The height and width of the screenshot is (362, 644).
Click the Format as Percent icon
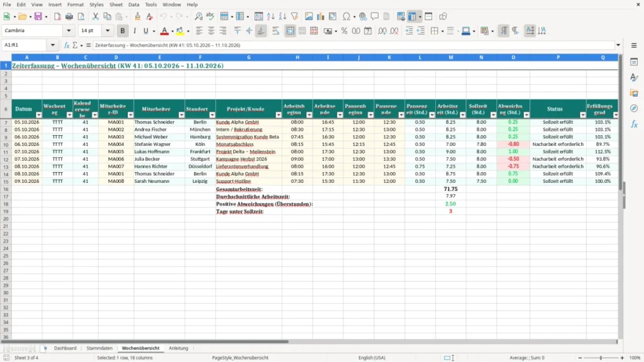[344, 31]
